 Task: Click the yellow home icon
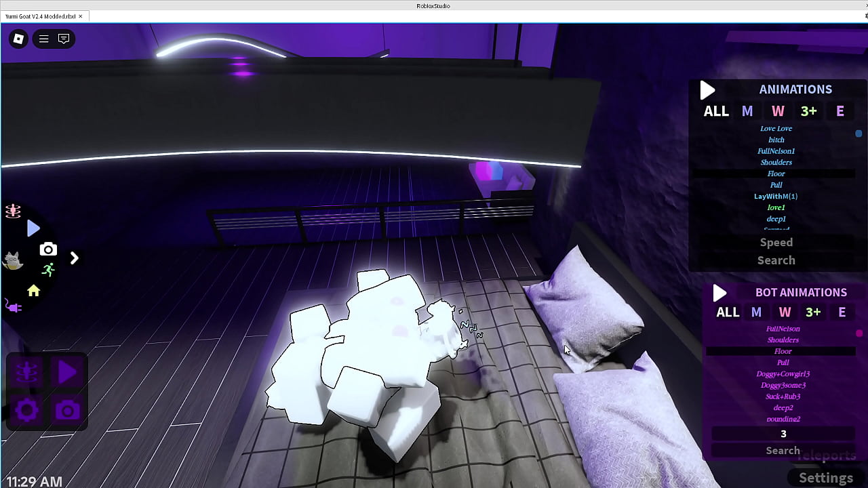pos(33,291)
